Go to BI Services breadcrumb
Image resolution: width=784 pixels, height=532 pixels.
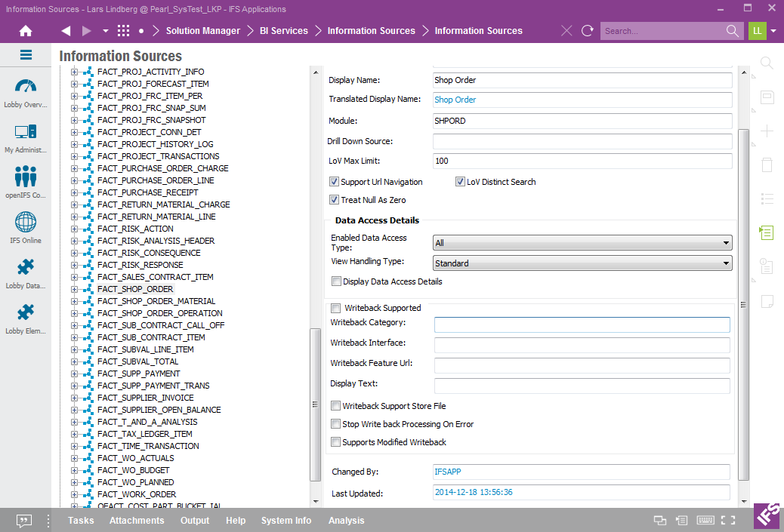[x=283, y=31]
